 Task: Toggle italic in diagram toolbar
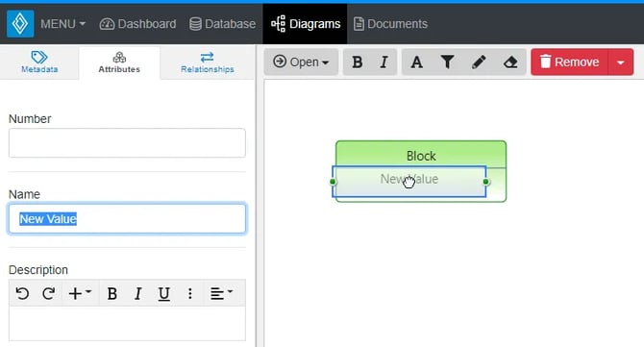pos(384,62)
